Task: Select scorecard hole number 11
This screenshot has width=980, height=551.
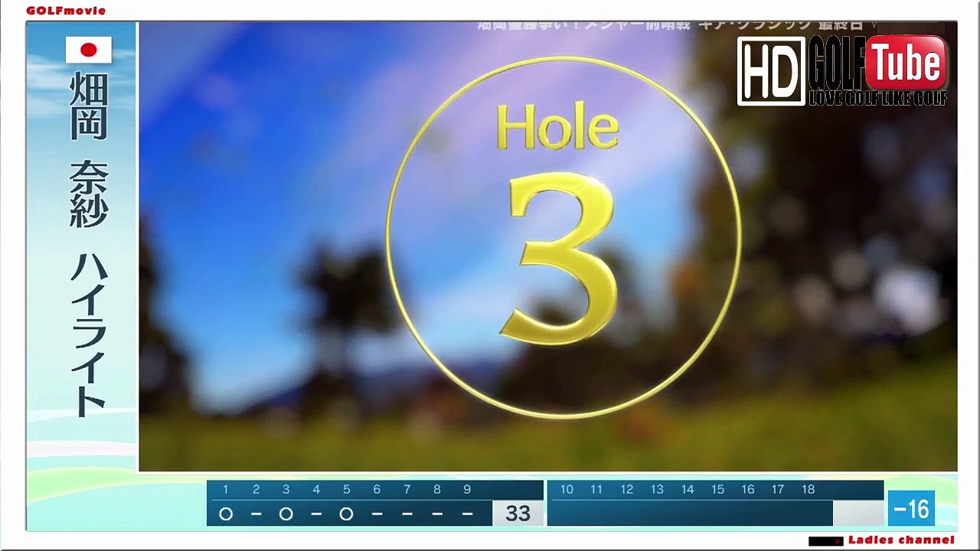Action: point(596,490)
